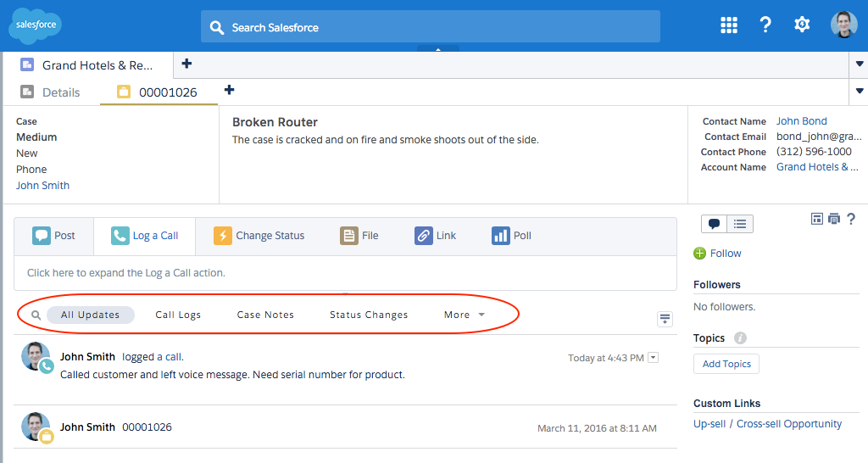Click John Smith avatar with case badge
868x463 pixels.
[36, 427]
